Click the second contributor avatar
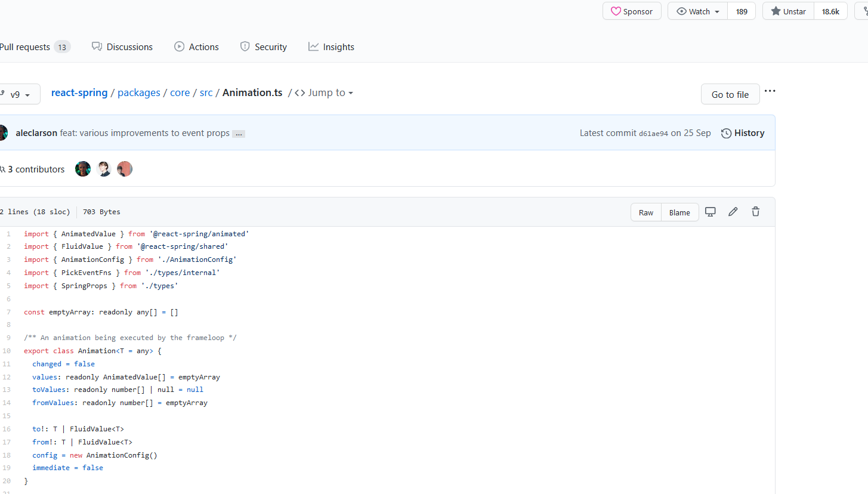The height and width of the screenshot is (494, 868). click(x=104, y=169)
